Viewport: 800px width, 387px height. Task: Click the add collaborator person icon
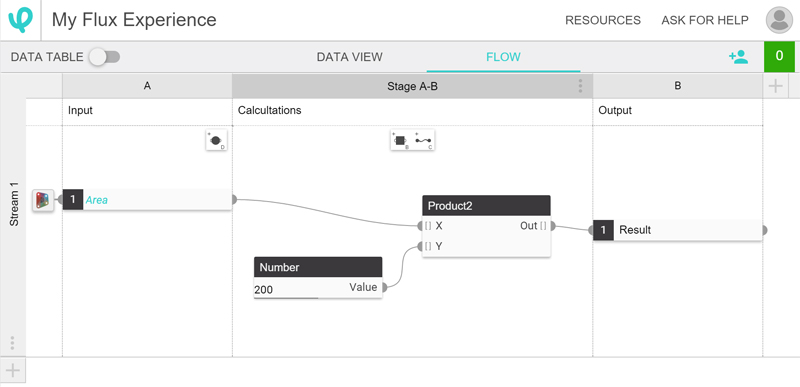point(738,57)
